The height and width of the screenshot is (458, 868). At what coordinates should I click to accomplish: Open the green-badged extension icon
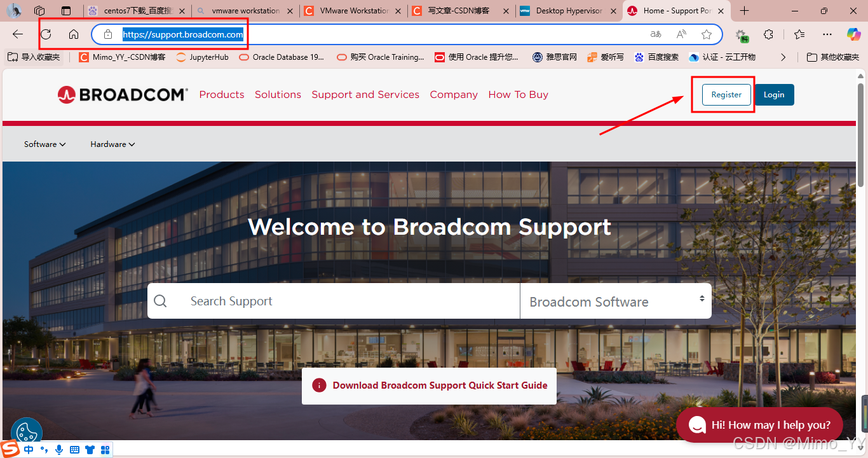click(741, 35)
